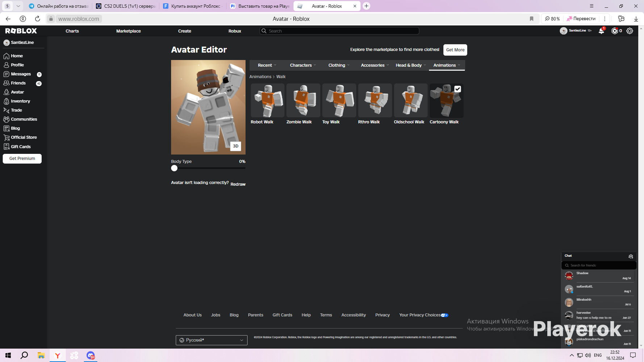Click the Roblox logo
644x362 pixels.
[21, 31]
